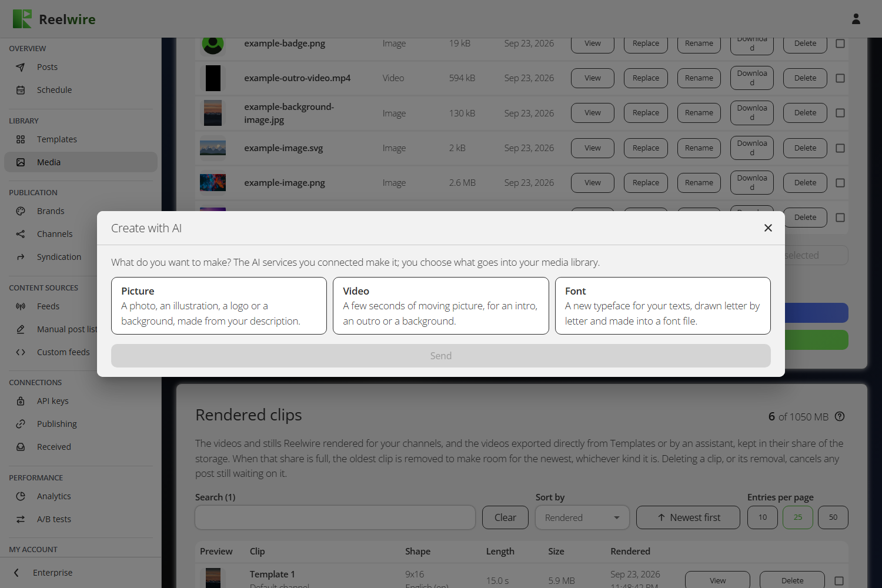The width and height of the screenshot is (882, 588).
Task: Open the Reelwire logo home link
Action: [x=54, y=19]
